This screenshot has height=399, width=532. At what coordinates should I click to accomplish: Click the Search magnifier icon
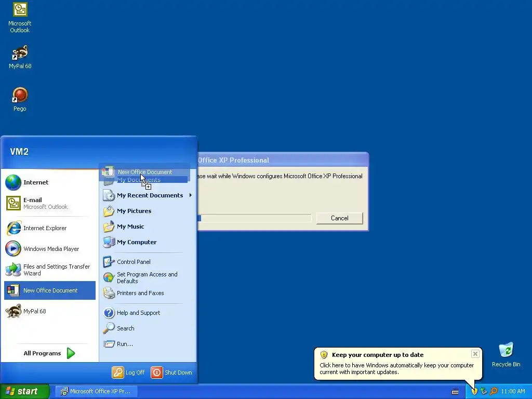(x=109, y=328)
